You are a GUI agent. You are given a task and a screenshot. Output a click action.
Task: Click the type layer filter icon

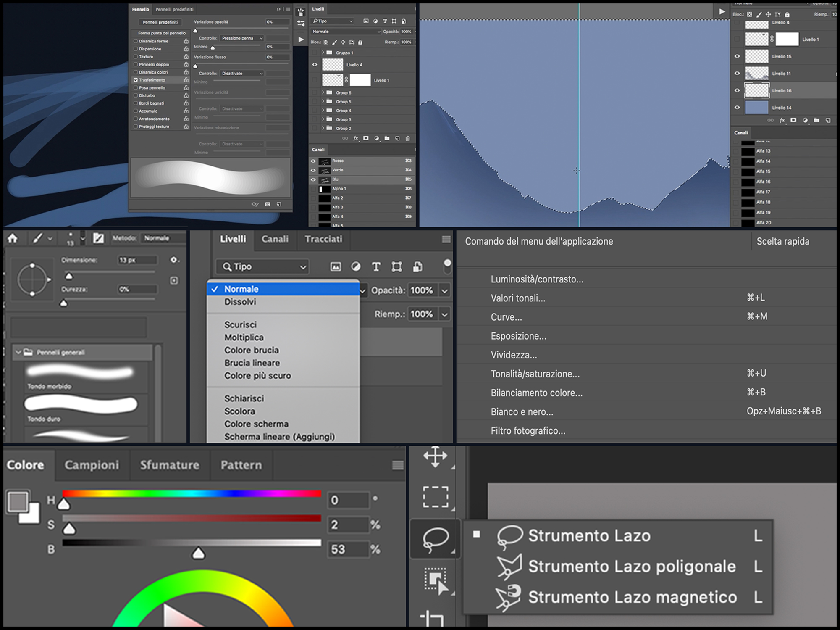(376, 266)
